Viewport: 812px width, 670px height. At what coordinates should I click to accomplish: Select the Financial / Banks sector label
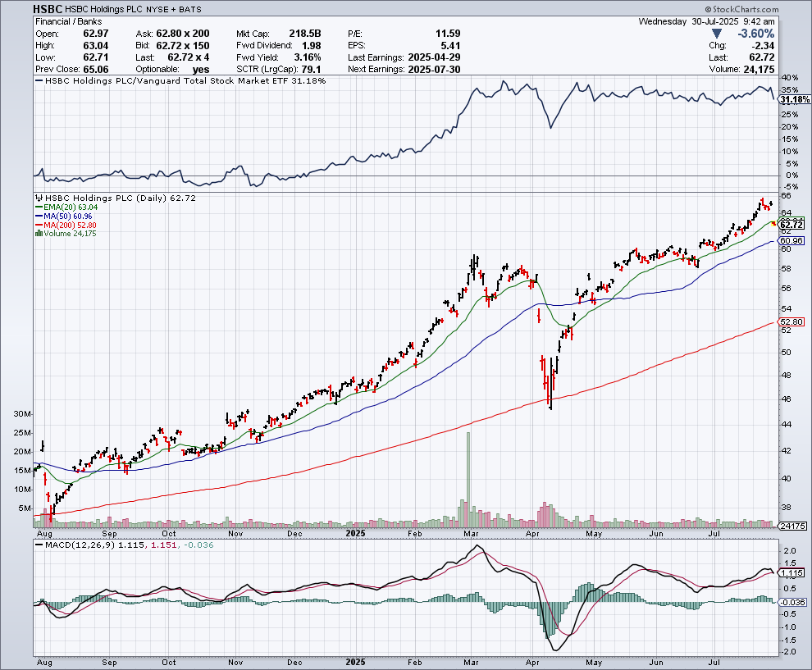pyautogui.click(x=68, y=22)
